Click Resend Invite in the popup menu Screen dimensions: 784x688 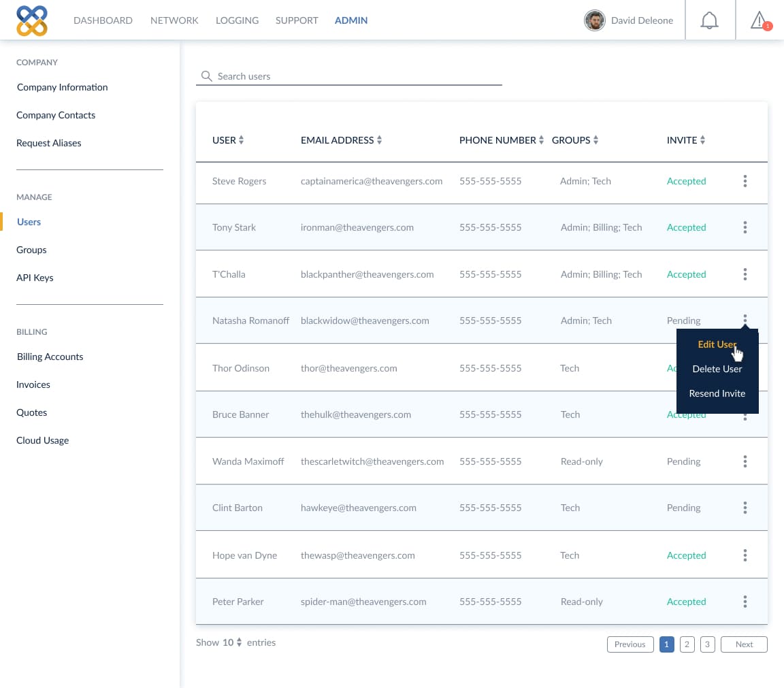coord(717,393)
